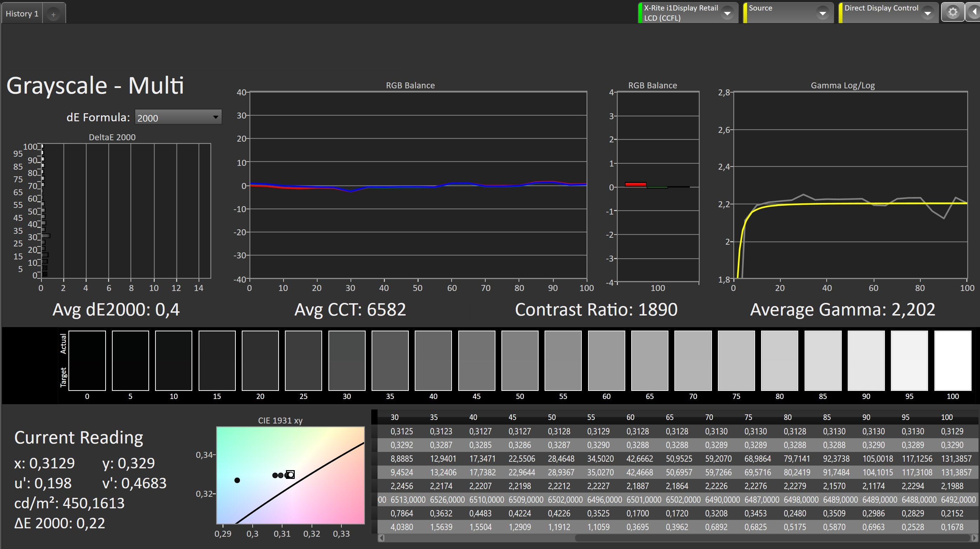Open the settings gear icon

(x=952, y=13)
